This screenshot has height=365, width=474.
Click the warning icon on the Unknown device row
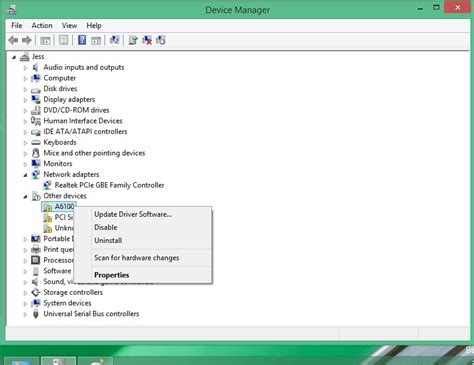(48, 228)
